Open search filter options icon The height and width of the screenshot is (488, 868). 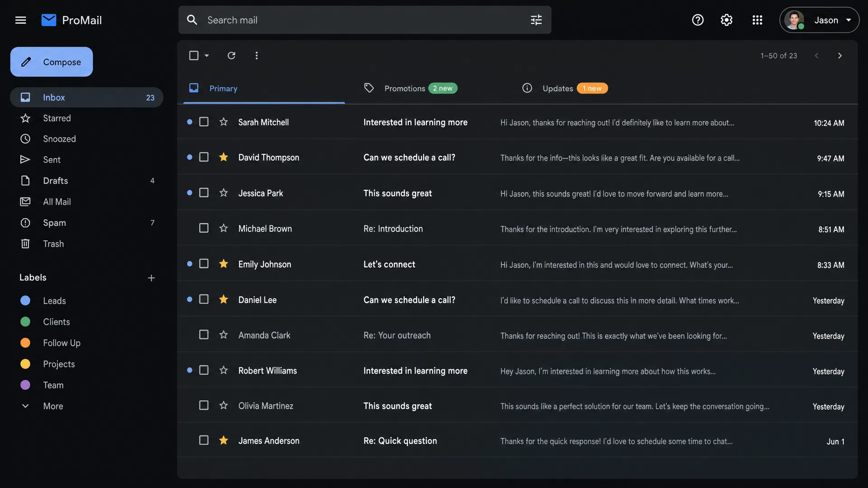coord(536,20)
